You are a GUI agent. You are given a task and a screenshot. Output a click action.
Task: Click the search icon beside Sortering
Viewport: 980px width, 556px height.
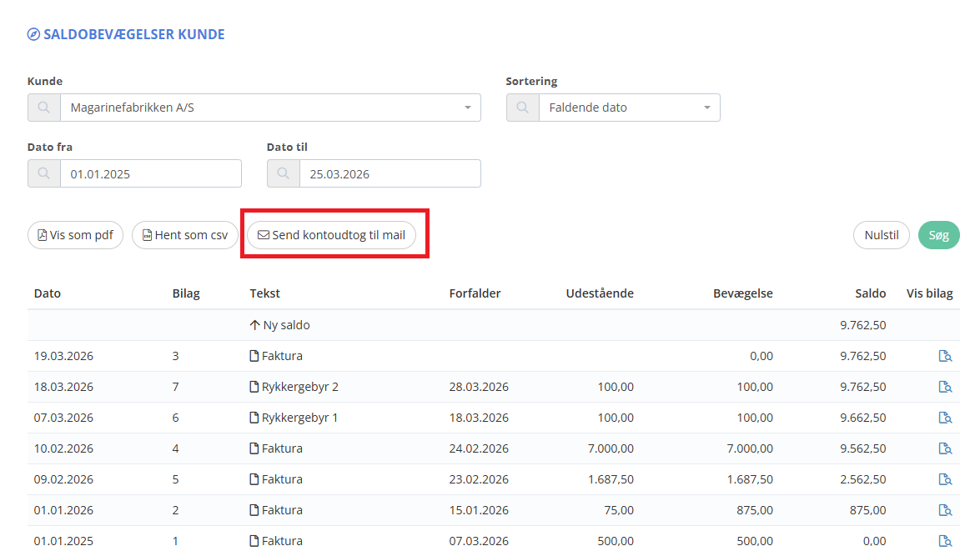(x=523, y=108)
